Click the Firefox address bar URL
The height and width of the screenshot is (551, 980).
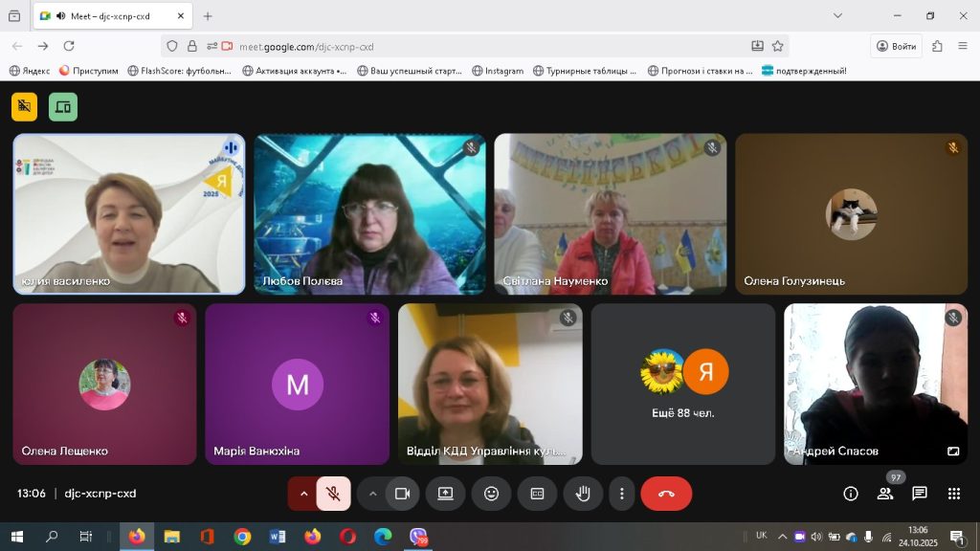coord(306,46)
